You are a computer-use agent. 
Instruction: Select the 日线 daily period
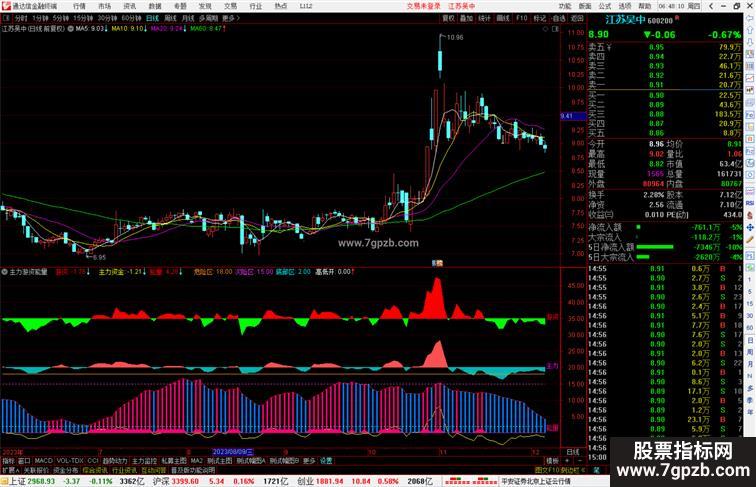(152, 18)
